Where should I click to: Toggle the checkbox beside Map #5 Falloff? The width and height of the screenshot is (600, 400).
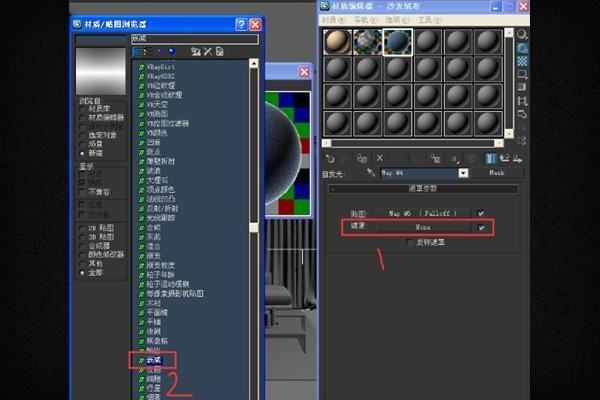pos(482,213)
